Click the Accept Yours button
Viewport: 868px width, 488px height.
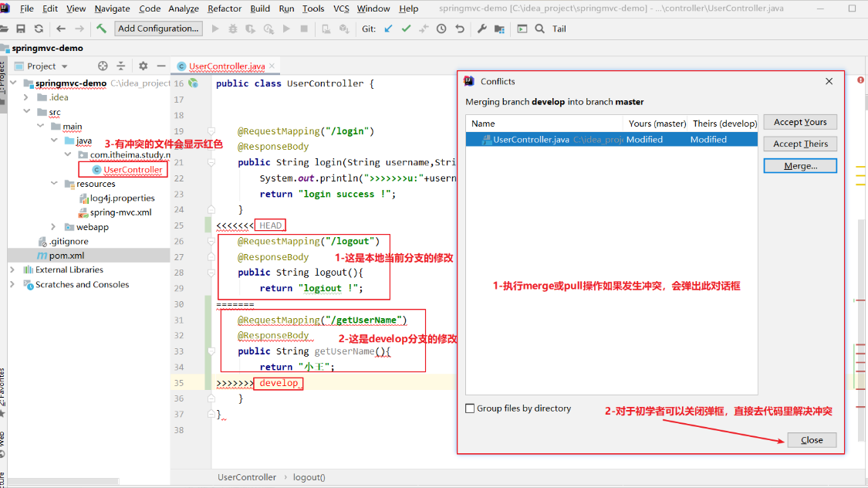click(x=800, y=122)
